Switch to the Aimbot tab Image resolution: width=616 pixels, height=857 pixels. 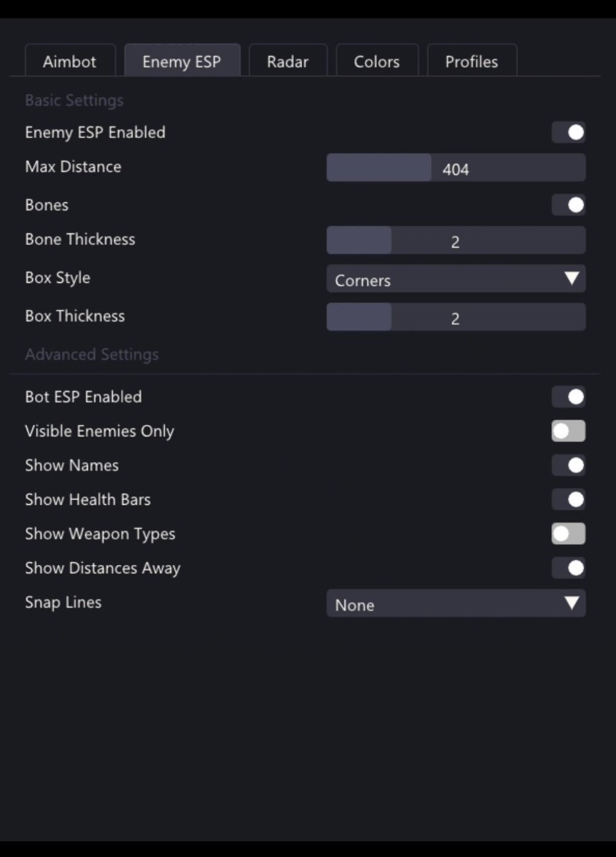point(69,61)
